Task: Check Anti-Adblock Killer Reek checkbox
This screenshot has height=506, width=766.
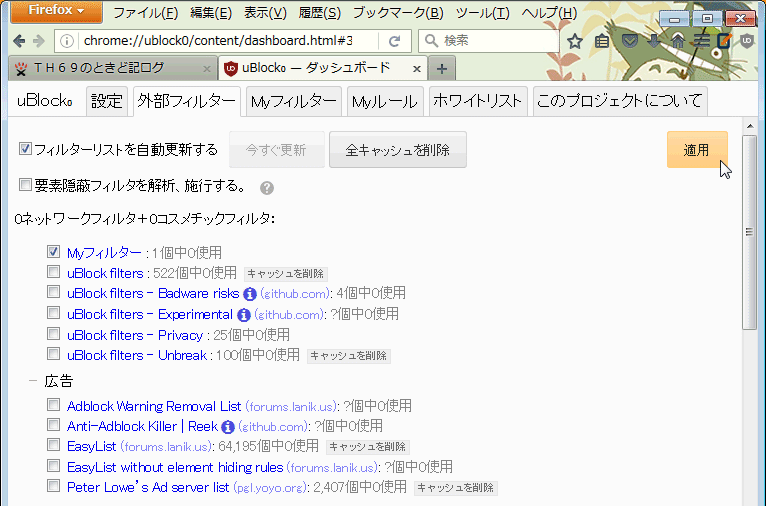Action: coord(53,425)
